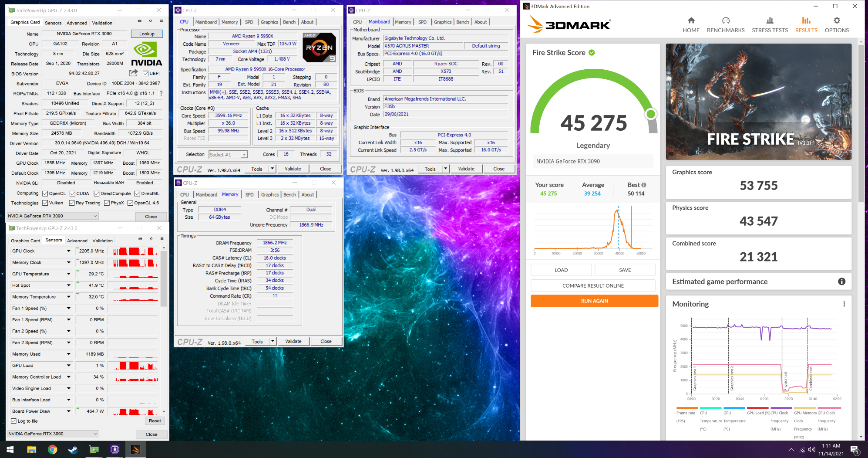Click the refresh icon in GPU-Z Sensors window
Image resolution: width=868 pixels, height=458 pixels.
[x=151, y=238]
